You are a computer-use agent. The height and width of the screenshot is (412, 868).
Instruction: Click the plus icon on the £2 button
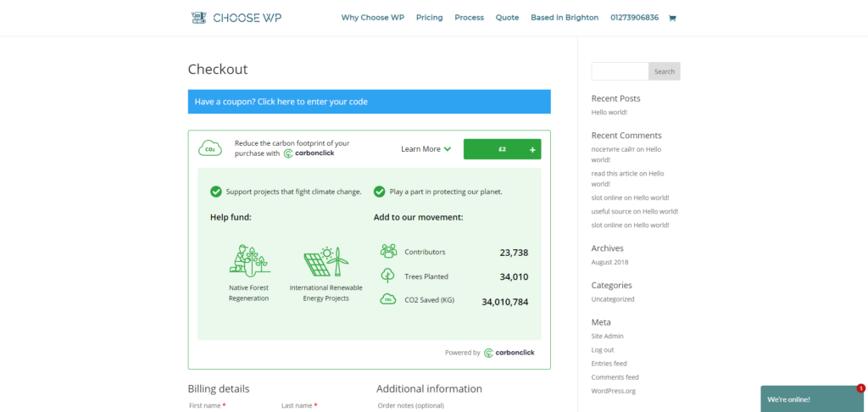532,149
